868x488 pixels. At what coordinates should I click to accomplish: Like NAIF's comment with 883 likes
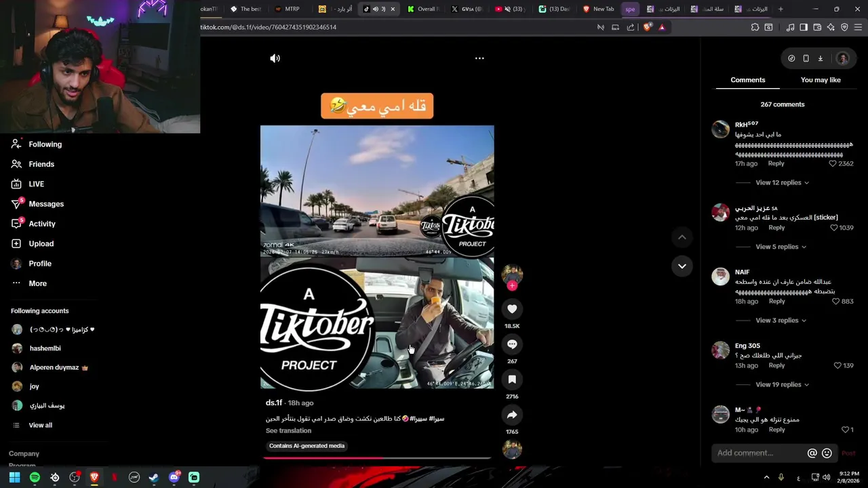pos(835,301)
